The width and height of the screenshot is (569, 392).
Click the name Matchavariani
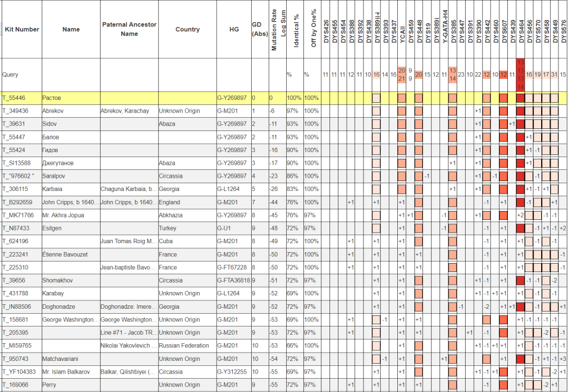62,359
